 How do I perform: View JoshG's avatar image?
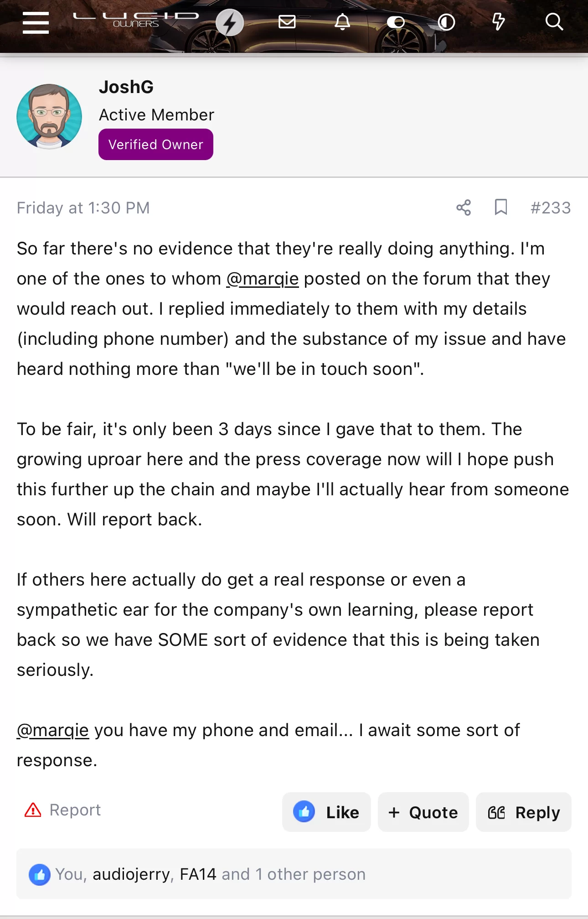49,117
